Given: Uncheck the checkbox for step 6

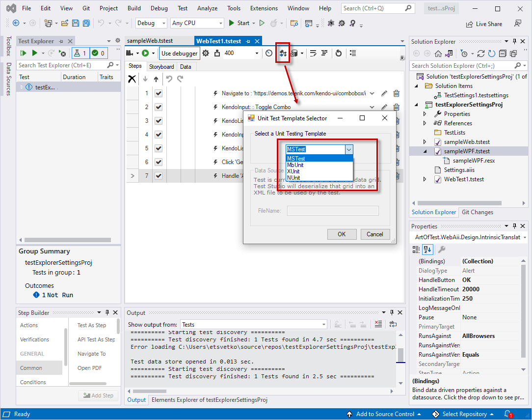Looking at the screenshot, I should [159, 162].
